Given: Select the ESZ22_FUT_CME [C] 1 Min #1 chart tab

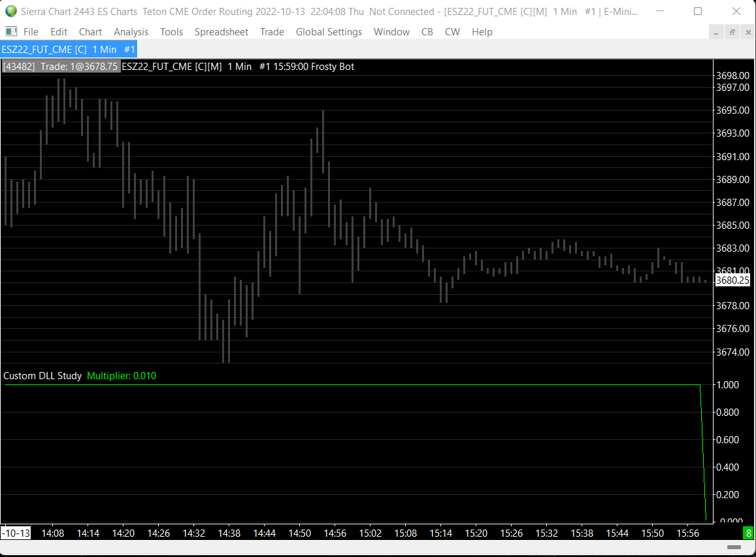Looking at the screenshot, I should tap(69, 49).
